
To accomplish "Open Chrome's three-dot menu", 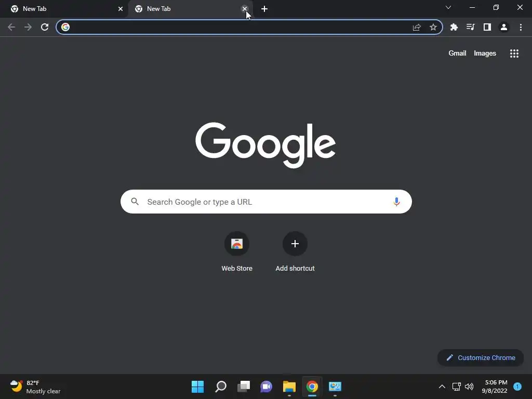I will click(521, 27).
